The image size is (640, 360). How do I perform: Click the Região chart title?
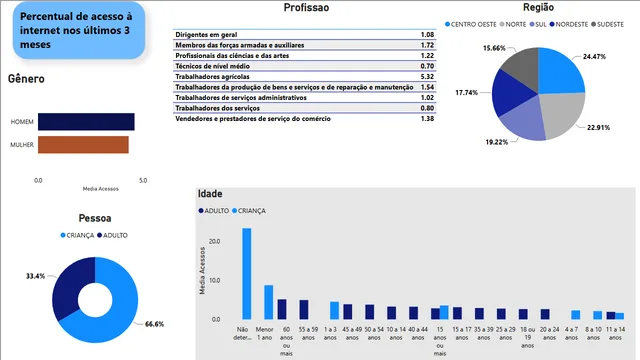[x=538, y=7]
